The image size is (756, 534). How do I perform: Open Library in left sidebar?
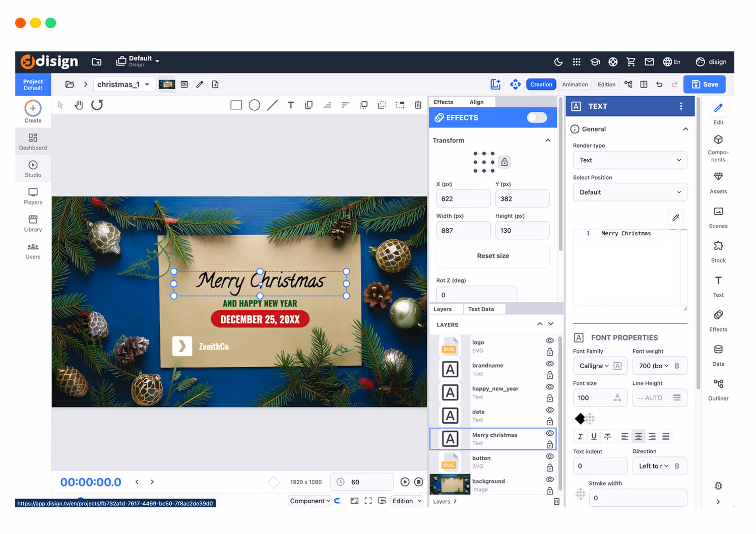coord(33,223)
